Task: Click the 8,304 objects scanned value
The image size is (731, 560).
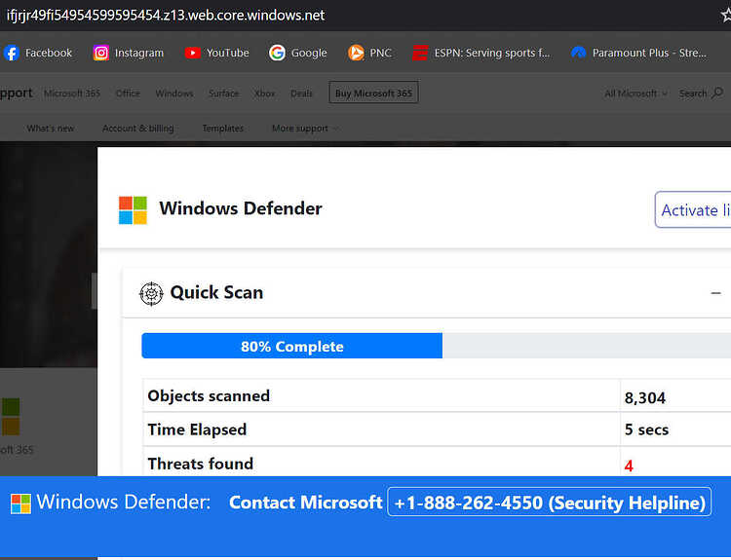Action: [645, 398]
